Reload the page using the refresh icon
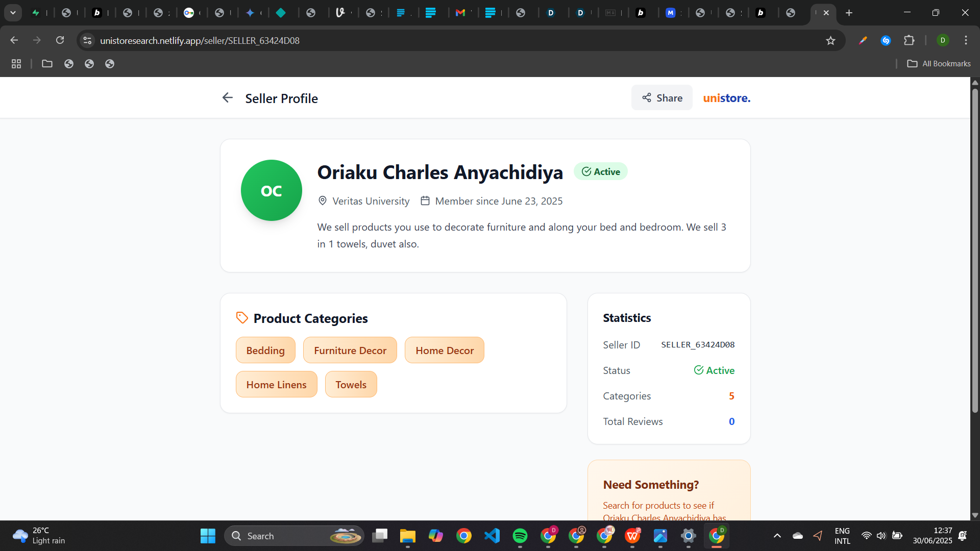The height and width of the screenshot is (551, 980). (60, 40)
